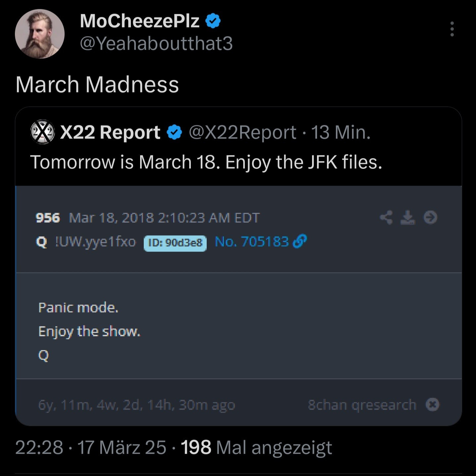476x476 pixels.
Task: Click the X22 Report avatar icon
Action: 42,132
